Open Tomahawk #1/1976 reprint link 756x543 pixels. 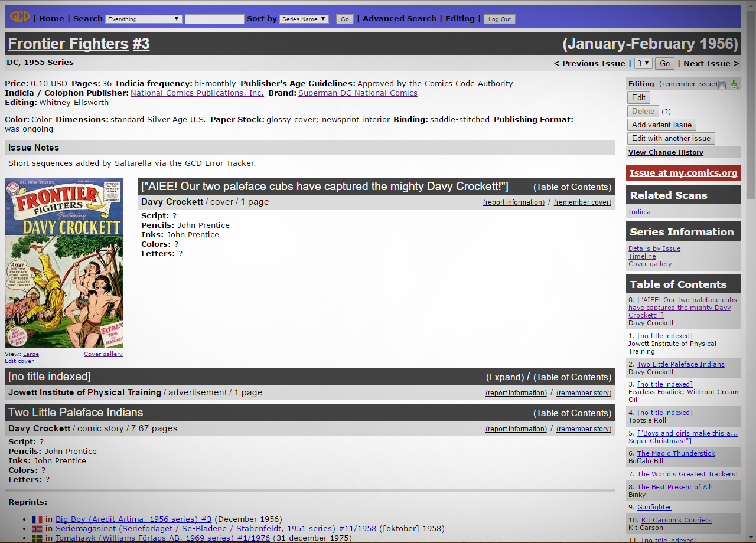(x=162, y=538)
